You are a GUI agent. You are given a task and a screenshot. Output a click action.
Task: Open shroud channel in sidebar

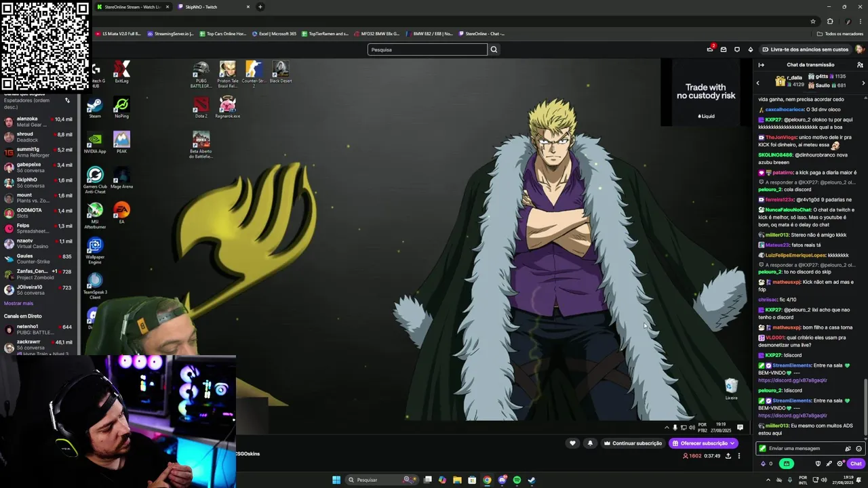click(x=38, y=137)
